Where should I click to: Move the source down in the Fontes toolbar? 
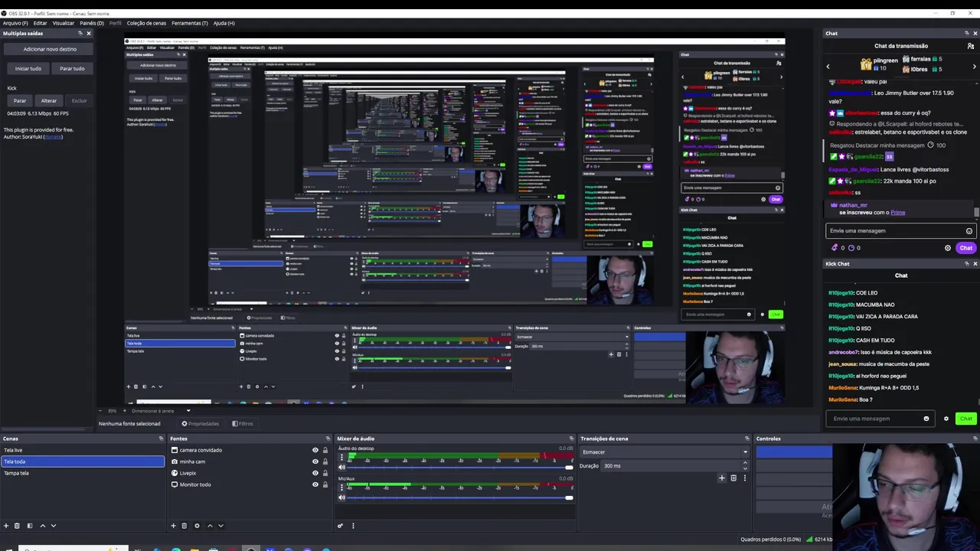[x=220, y=526]
